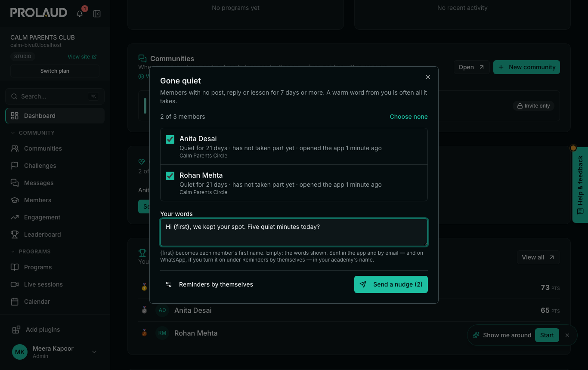Click Choose none link
This screenshot has width=588, height=370.
coord(409,117)
